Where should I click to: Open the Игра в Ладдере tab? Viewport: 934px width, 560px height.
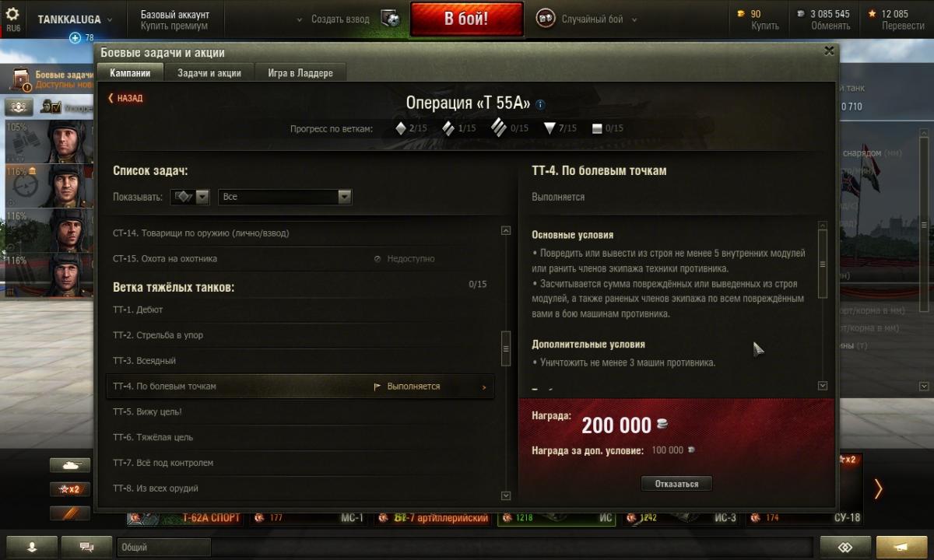pos(300,73)
